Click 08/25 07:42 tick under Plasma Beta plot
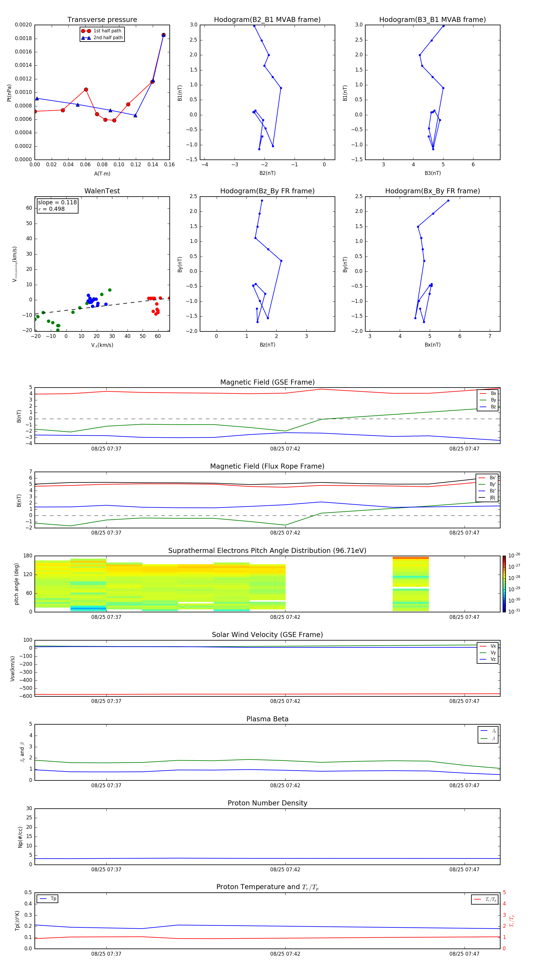 285,785
